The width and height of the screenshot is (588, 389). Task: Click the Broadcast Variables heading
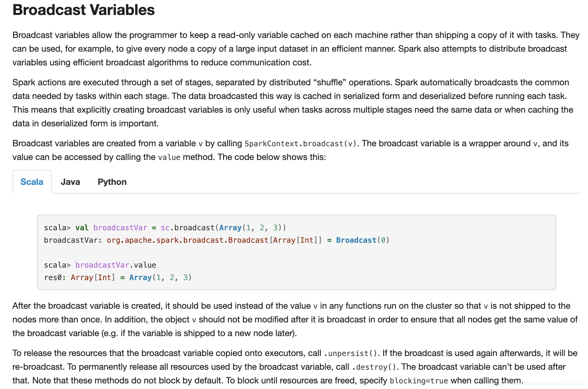pyautogui.click(x=84, y=10)
